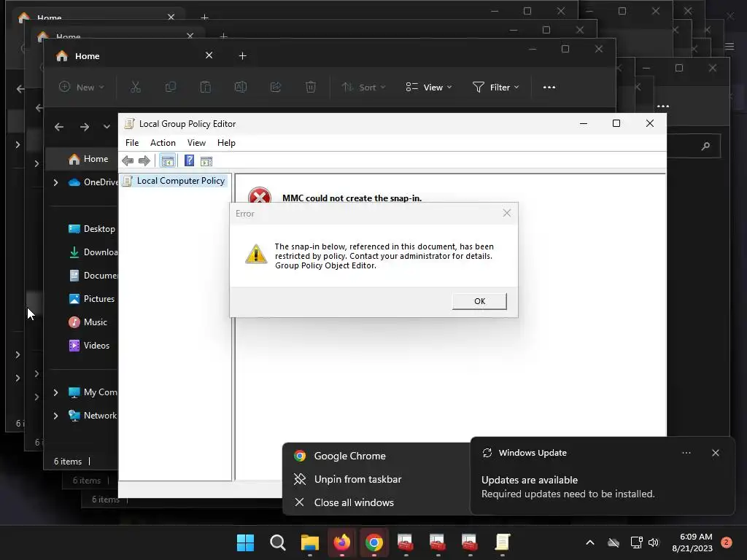Screen dimensions: 747x560
Task: Expand the Network node in sidebar
Action: tap(55, 416)
